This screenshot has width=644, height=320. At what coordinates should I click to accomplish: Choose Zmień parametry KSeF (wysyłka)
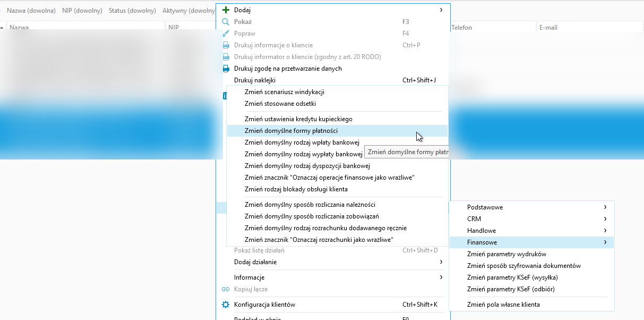531,277
